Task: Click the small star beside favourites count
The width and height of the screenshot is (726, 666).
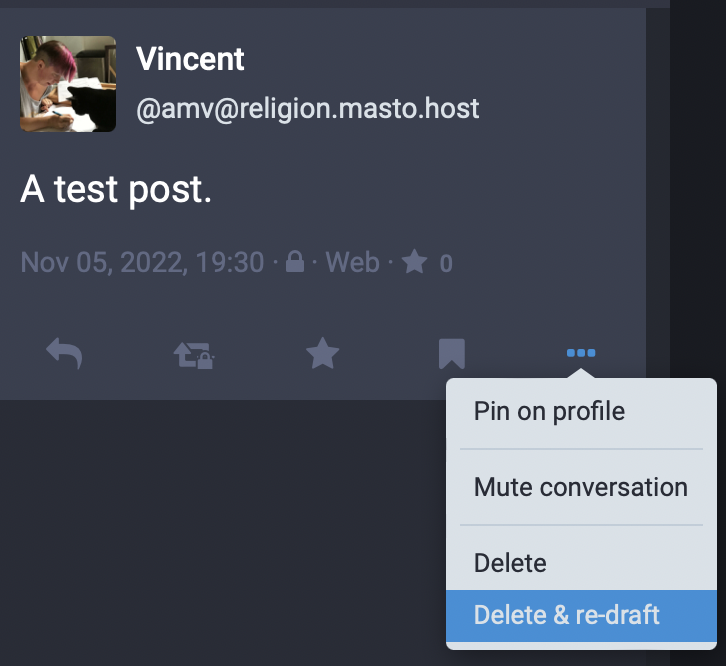Action: tap(414, 263)
